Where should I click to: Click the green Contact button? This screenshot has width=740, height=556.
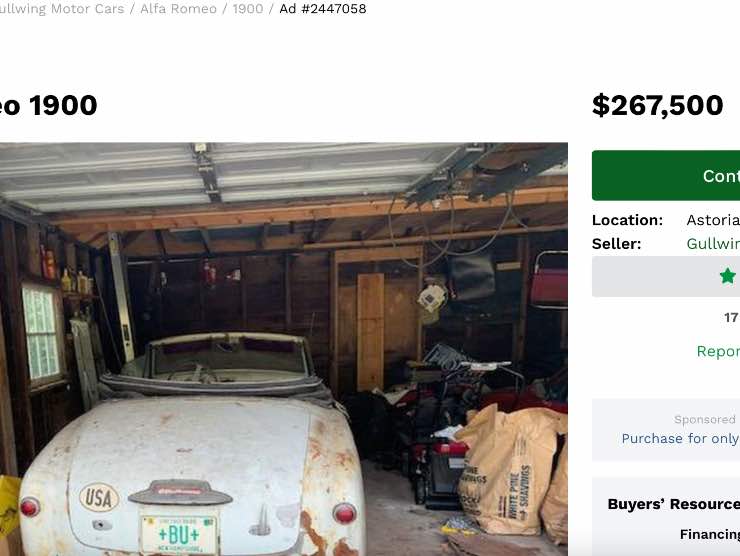tap(666, 176)
